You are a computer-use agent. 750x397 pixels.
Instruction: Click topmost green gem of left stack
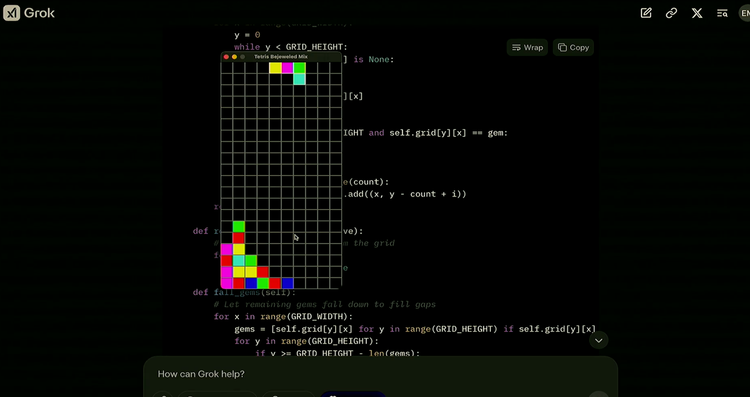pos(239,227)
